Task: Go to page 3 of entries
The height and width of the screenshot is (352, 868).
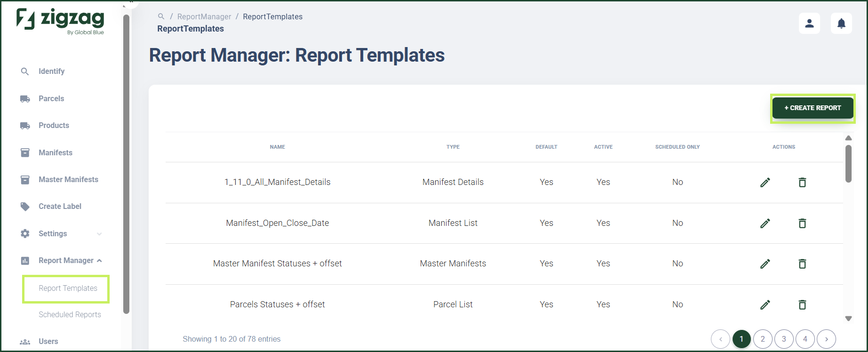Action: point(784,339)
